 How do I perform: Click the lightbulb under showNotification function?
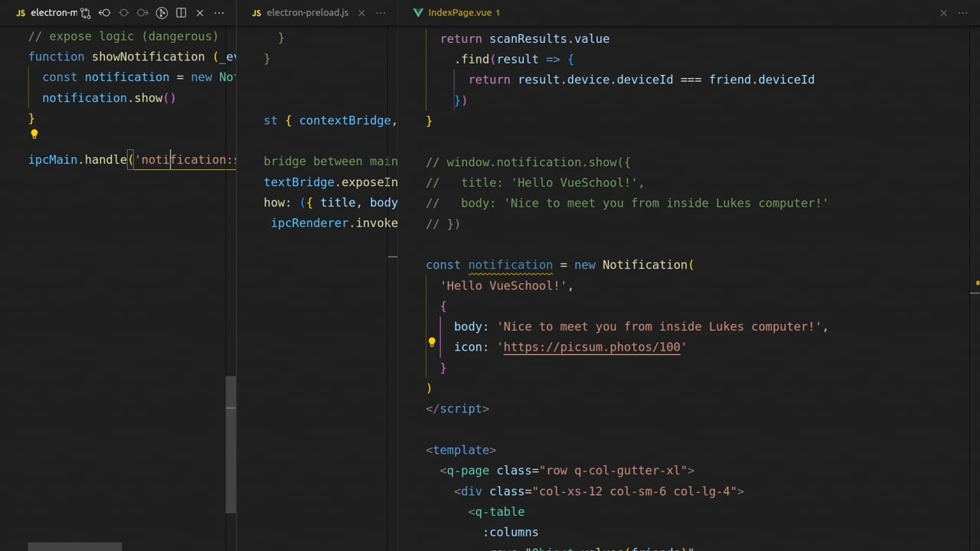click(x=34, y=134)
